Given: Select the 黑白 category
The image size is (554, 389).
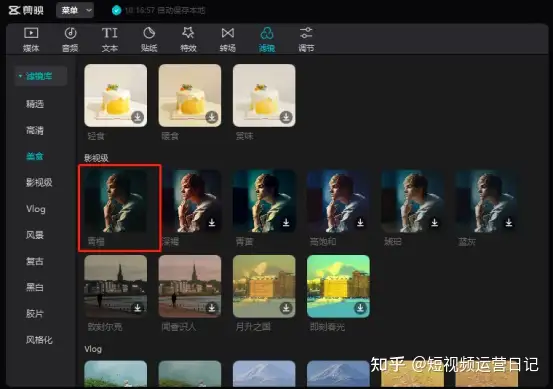Looking at the screenshot, I should (35, 287).
